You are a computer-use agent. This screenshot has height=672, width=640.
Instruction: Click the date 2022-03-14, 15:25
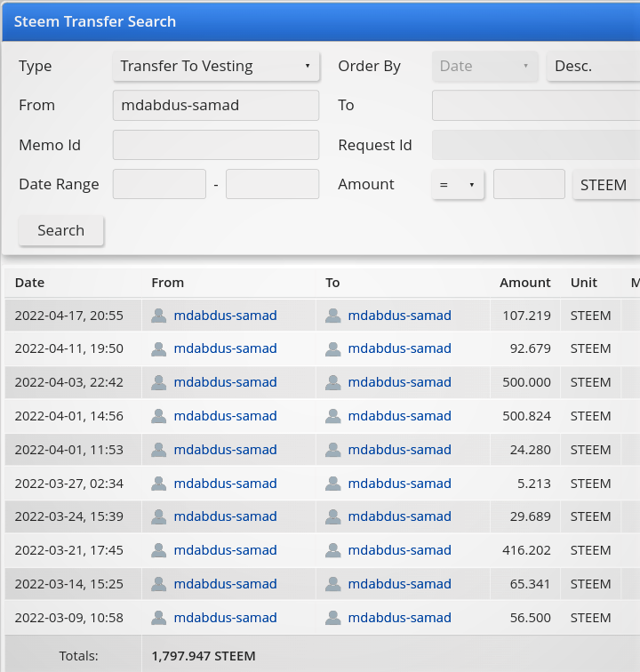click(x=69, y=584)
